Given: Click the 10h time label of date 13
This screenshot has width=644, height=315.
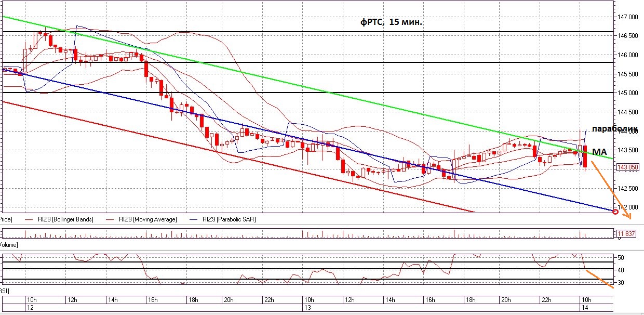Looking at the screenshot, I should click(308, 300).
